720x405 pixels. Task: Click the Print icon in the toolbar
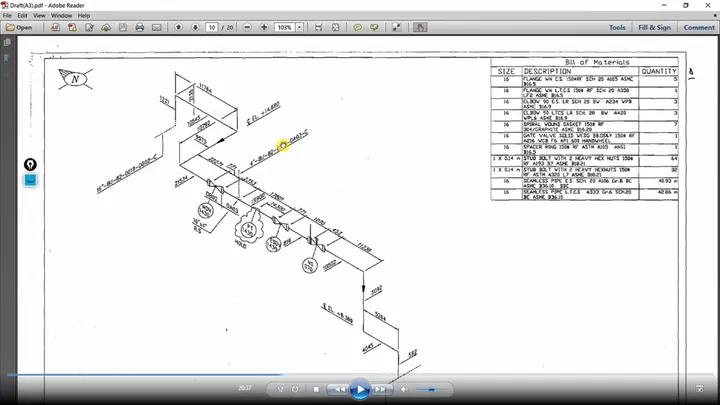(x=140, y=28)
